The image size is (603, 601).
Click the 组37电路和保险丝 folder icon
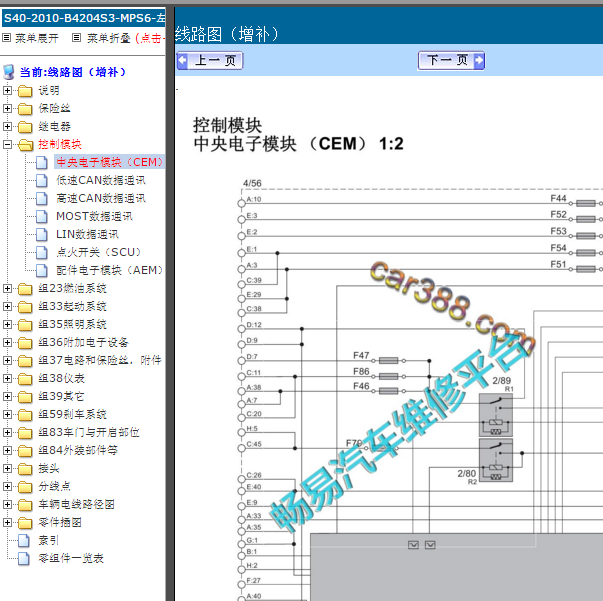pos(25,361)
